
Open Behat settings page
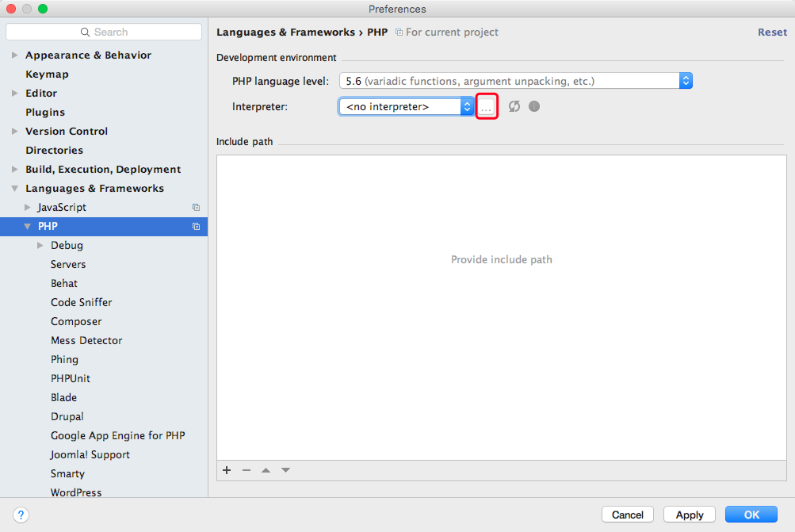[64, 284]
